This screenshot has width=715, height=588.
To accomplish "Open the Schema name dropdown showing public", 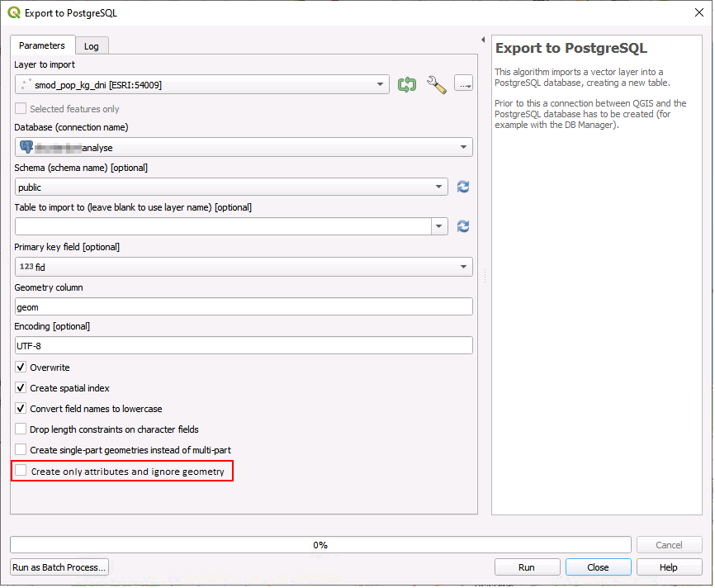I will tap(438, 187).
